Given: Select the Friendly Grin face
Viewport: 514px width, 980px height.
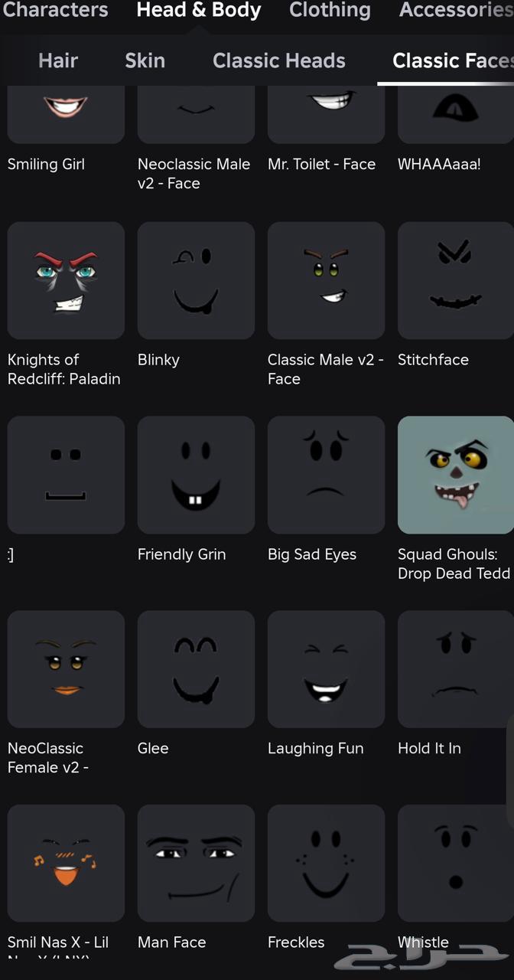Looking at the screenshot, I should click(x=196, y=475).
